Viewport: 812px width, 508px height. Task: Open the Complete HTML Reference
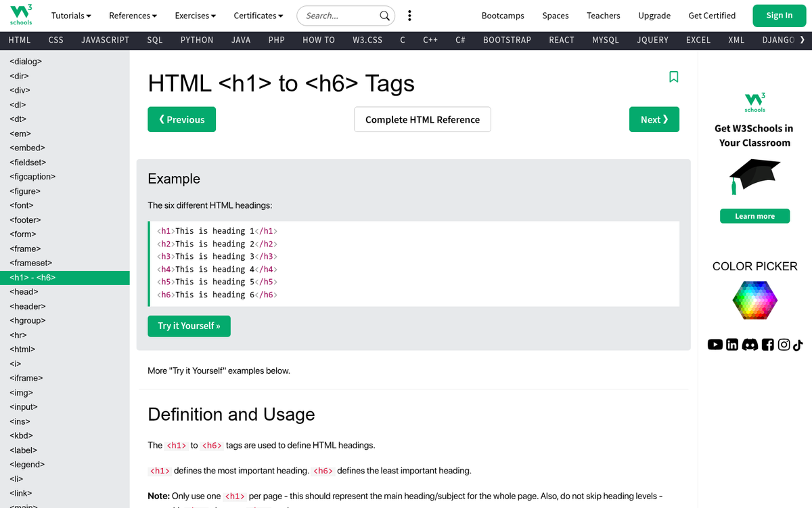click(x=422, y=119)
